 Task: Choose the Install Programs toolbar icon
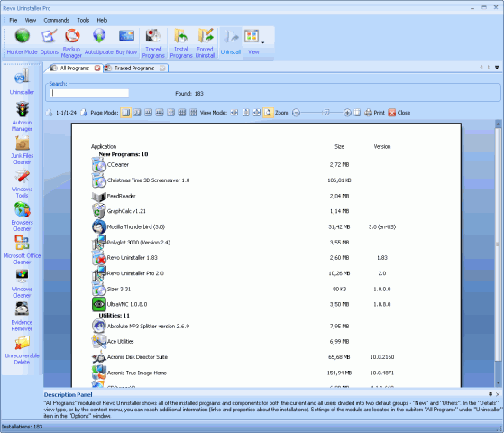[x=181, y=43]
